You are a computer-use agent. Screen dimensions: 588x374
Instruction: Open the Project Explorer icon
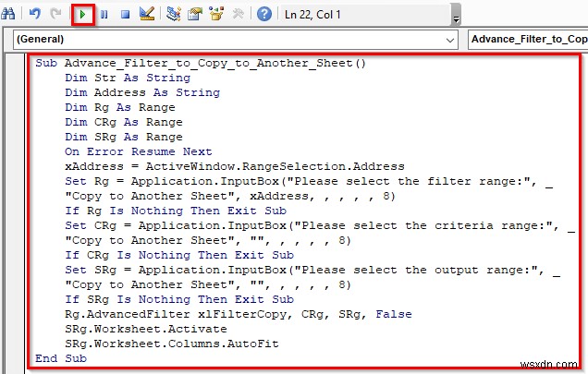tap(174, 14)
